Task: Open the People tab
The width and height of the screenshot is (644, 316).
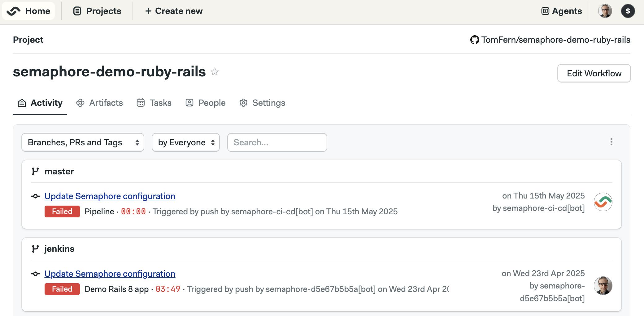Action: click(x=205, y=103)
